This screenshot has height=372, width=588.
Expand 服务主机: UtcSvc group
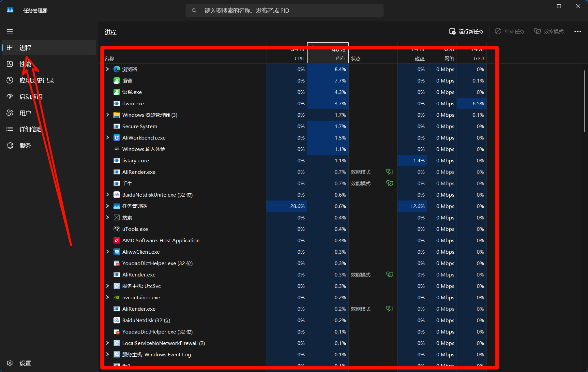(107, 286)
